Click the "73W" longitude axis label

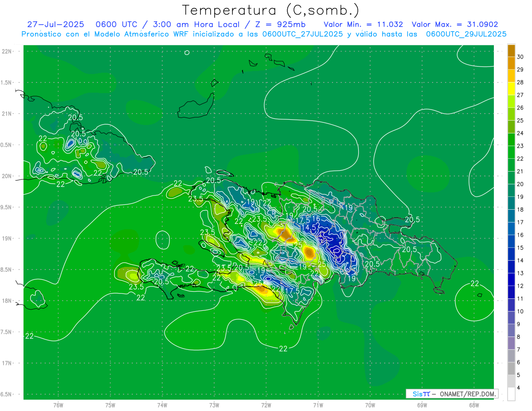214,405
